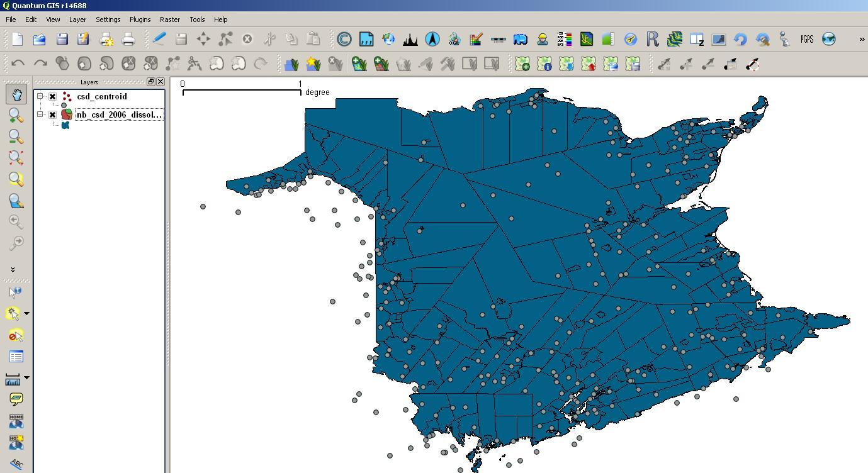Screen dimensions: 868x473
Task: Click Zoom to Selection yellow magnifier
Action: coord(16,179)
